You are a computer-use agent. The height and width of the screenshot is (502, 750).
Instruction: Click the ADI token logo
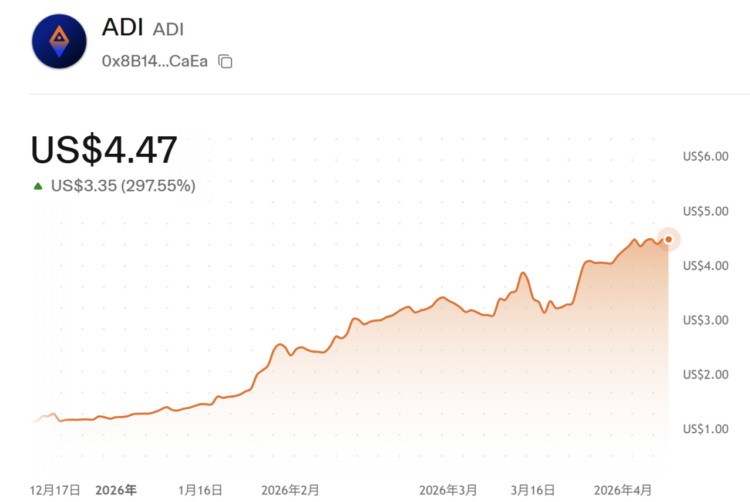(x=60, y=40)
